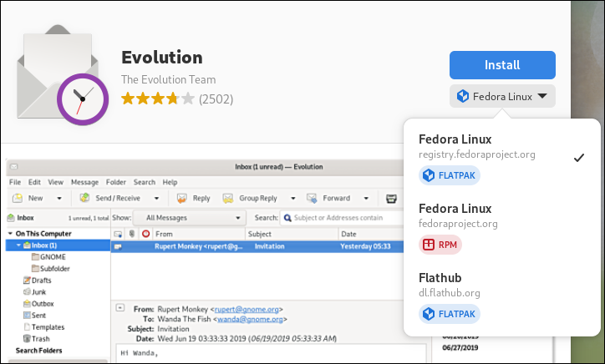Open the Junk folder
Viewport: 605px width, 364px height.
[x=35, y=292]
